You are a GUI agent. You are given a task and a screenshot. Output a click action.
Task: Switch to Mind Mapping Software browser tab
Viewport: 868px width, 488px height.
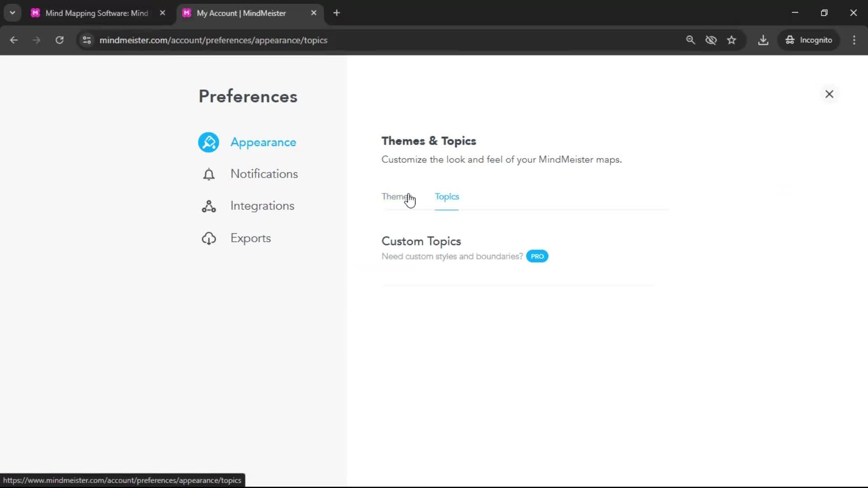[97, 13]
